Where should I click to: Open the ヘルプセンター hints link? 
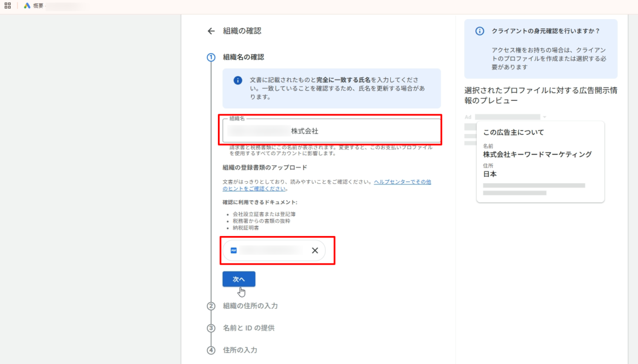pyautogui.click(x=402, y=182)
